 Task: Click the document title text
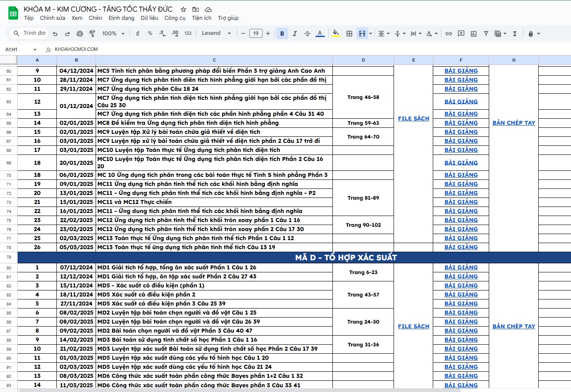(98, 9)
